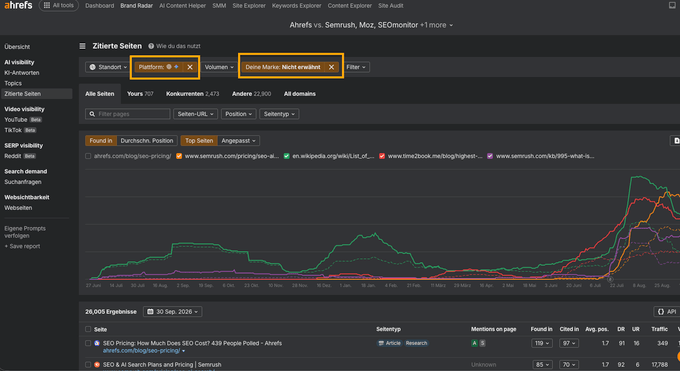This screenshot has height=371, width=680.
Task: Switch to the Yours 707 tab
Action: 140,94
